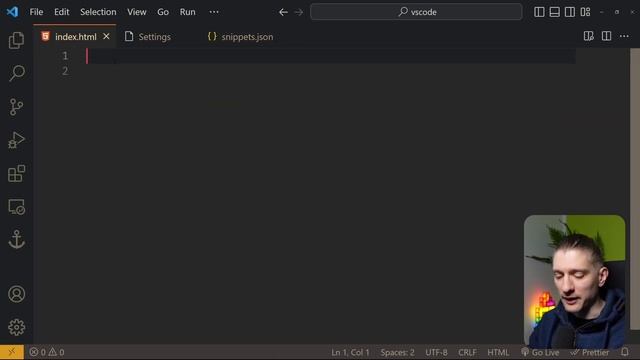Change line ending via CRLF

[x=467, y=352]
